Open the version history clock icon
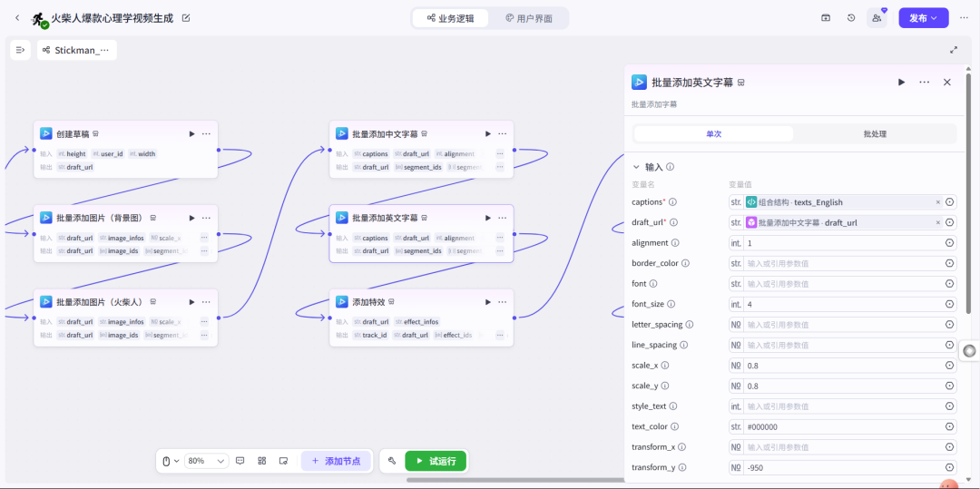 tap(851, 18)
